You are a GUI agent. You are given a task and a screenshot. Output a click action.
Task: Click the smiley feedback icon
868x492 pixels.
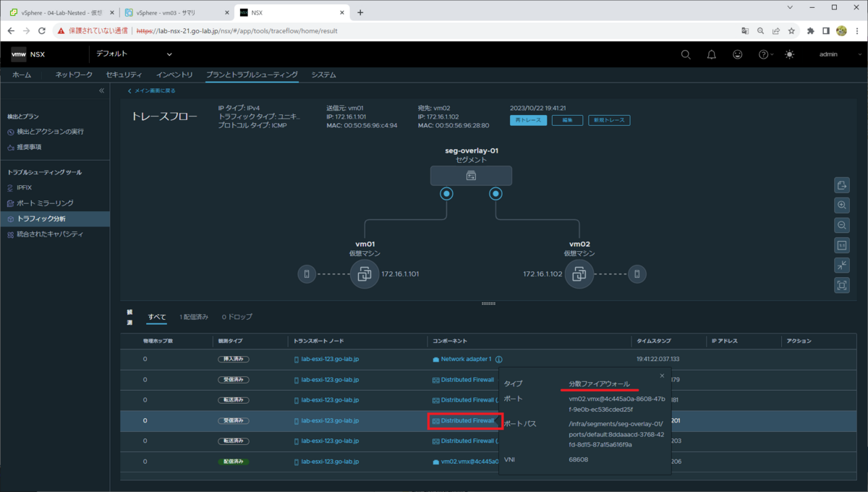click(x=738, y=54)
